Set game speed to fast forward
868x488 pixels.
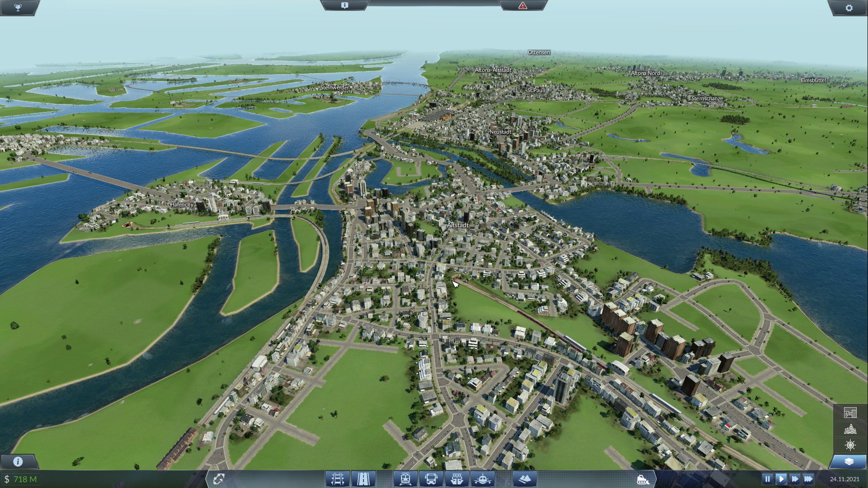coord(794,479)
